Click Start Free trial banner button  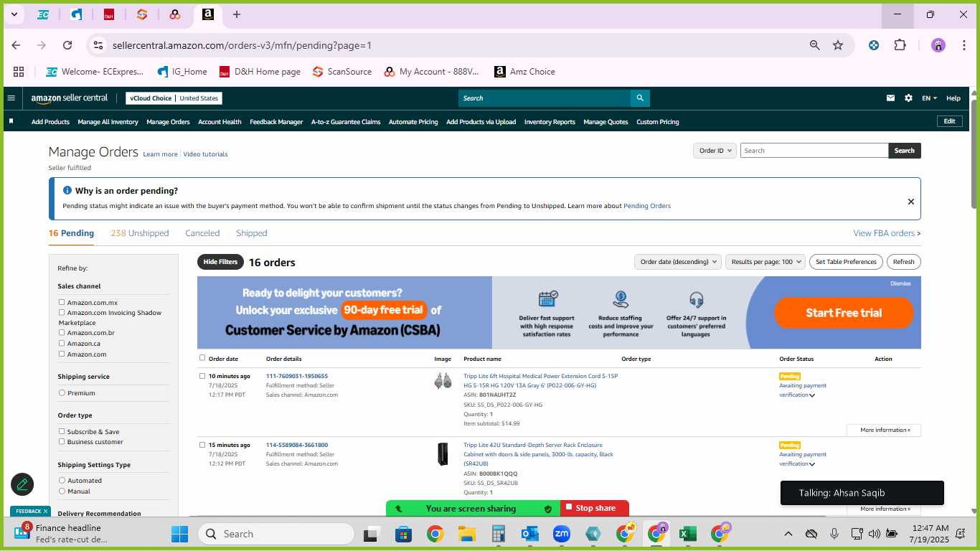coord(844,313)
